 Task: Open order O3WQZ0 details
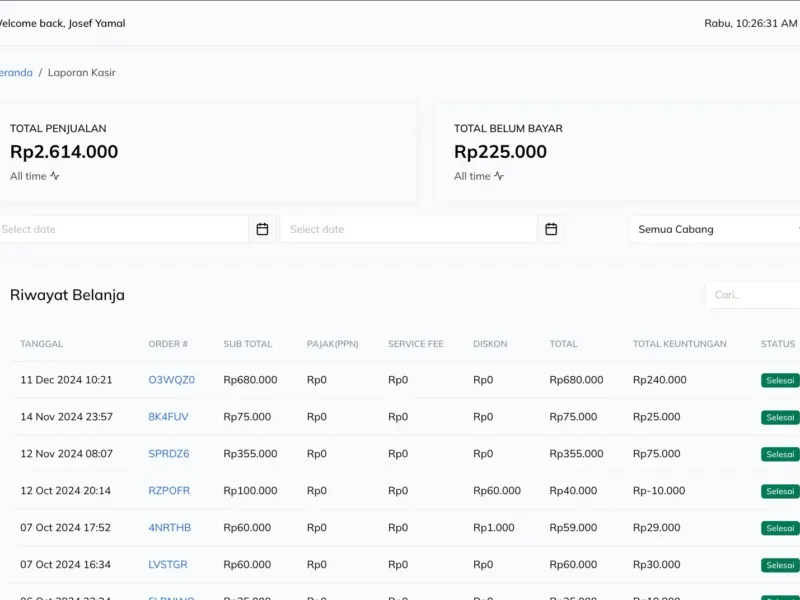[171, 380]
